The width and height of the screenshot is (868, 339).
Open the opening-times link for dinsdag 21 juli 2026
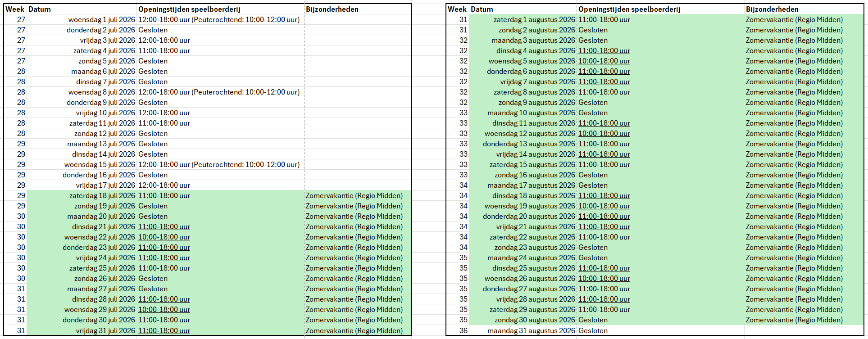(x=164, y=227)
